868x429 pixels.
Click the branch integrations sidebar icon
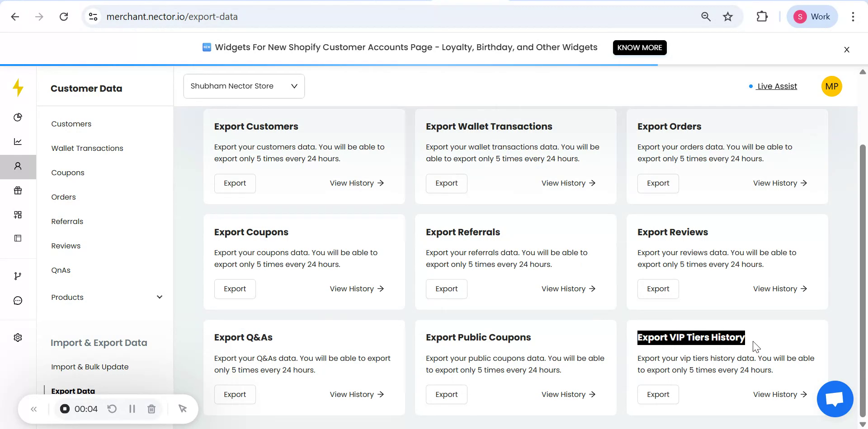click(x=18, y=276)
